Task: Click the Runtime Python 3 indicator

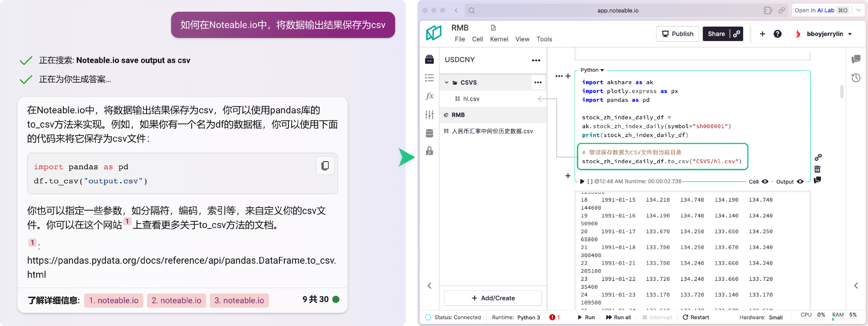Action: (x=516, y=317)
